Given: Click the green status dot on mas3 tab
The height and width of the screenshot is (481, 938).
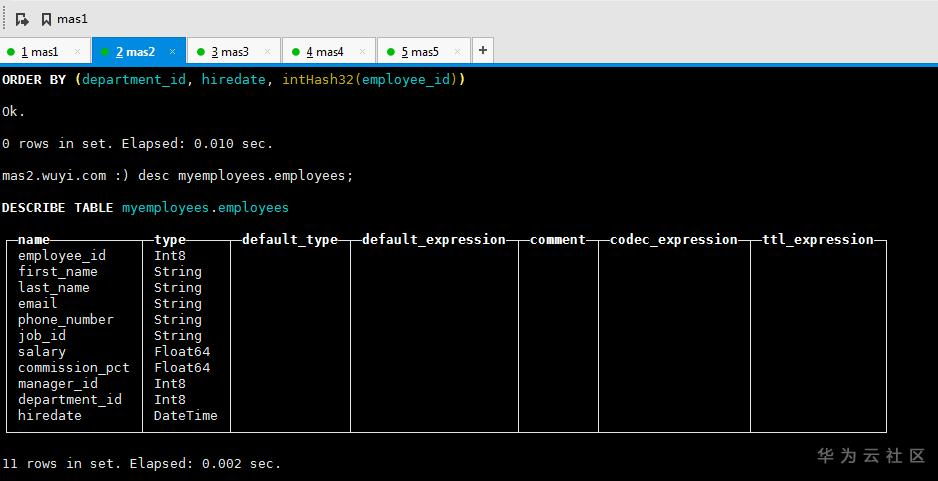Looking at the screenshot, I should click(x=200, y=52).
